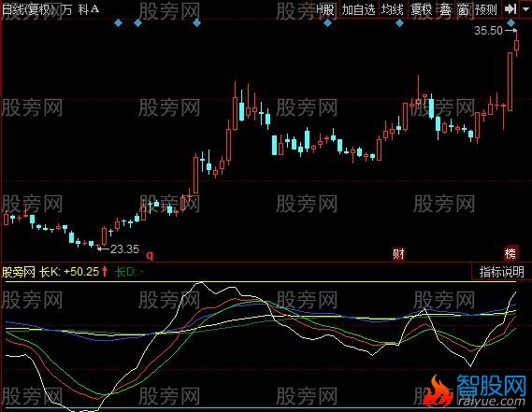Viewport: 532px width, 412px height.
Task: Add stock via 加自选 button
Action: click(358, 10)
